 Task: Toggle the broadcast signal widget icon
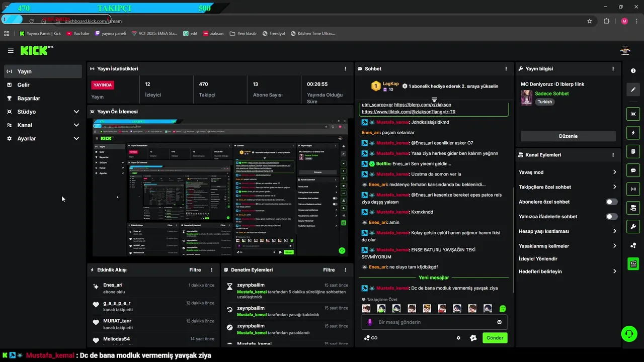(633, 189)
